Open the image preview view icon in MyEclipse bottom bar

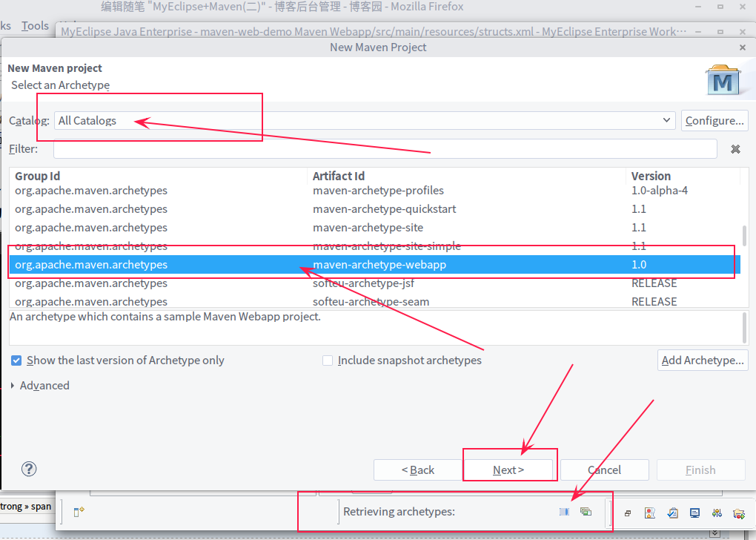[650, 513]
